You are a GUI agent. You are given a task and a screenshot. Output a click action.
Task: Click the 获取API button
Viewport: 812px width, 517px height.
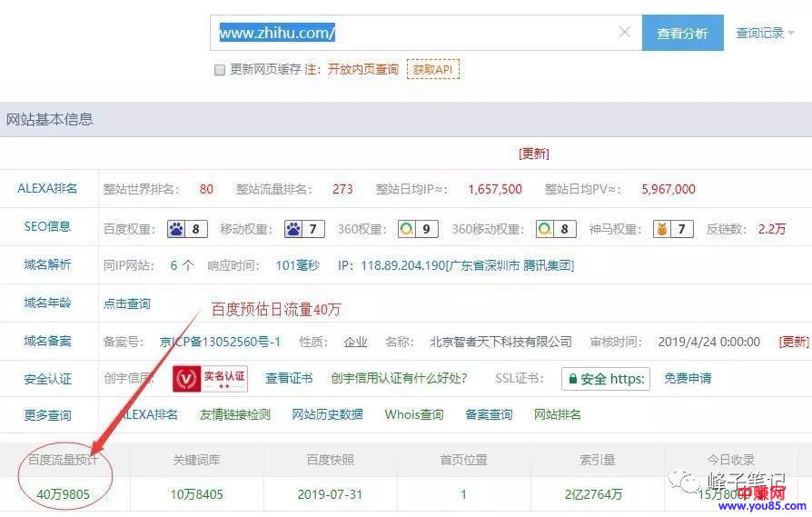coord(433,69)
